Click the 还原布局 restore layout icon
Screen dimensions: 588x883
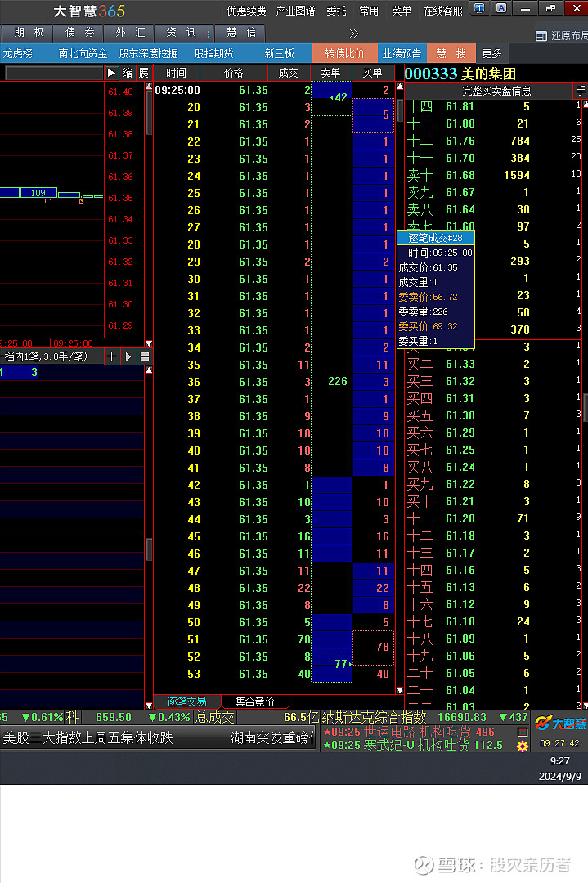[541, 36]
